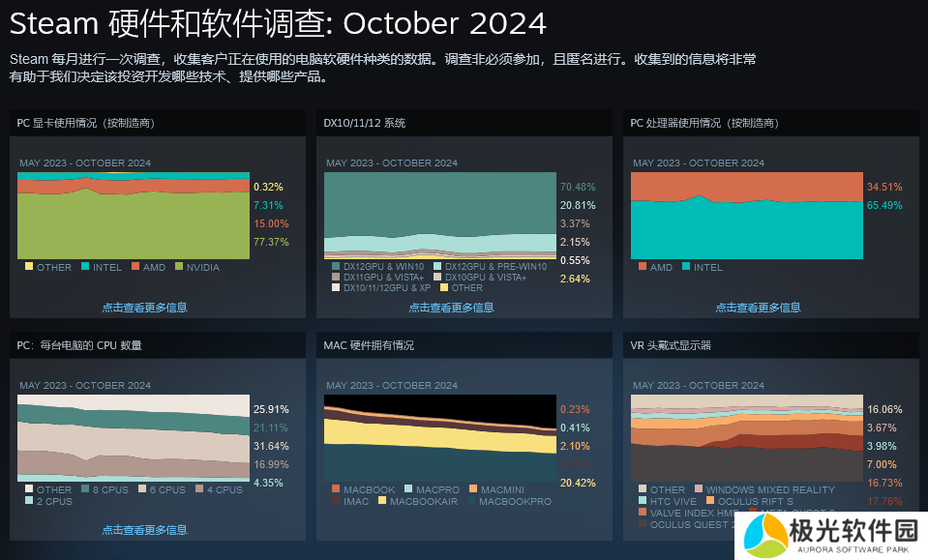Click the graphics card manufacturer area chart
Image resolution: width=928 pixels, height=560 pixels.
[x=133, y=216]
